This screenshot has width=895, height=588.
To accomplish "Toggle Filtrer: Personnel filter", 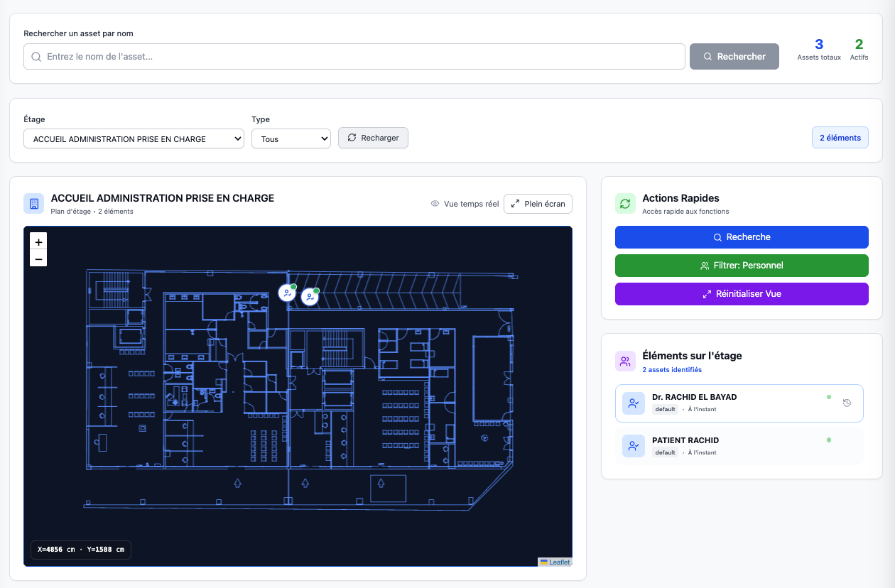I will [x=742, y=266].
